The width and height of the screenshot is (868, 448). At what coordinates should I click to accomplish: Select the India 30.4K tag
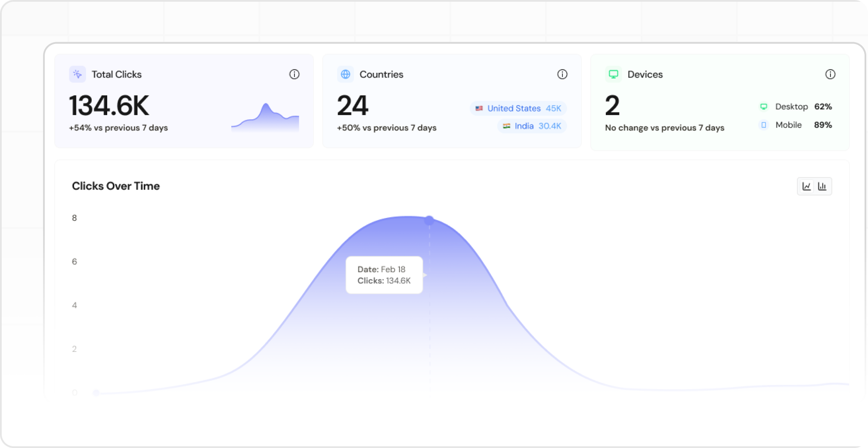(x=532, y=126)
